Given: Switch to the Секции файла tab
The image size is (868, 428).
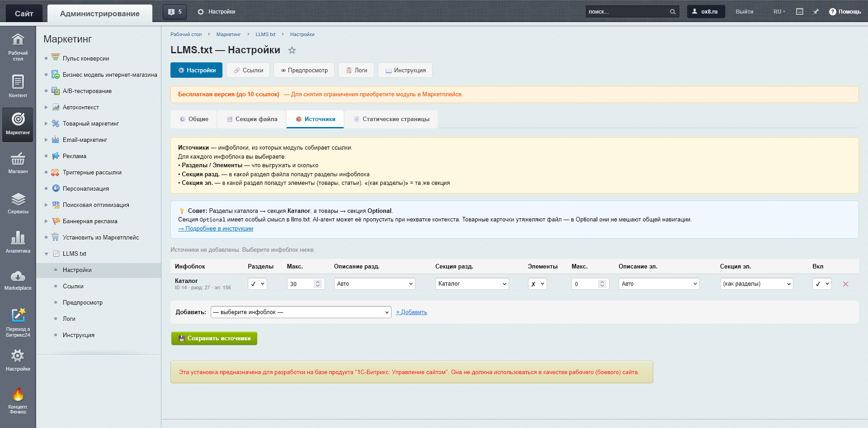Looking at the screenshot, I should tap(252, 119).
